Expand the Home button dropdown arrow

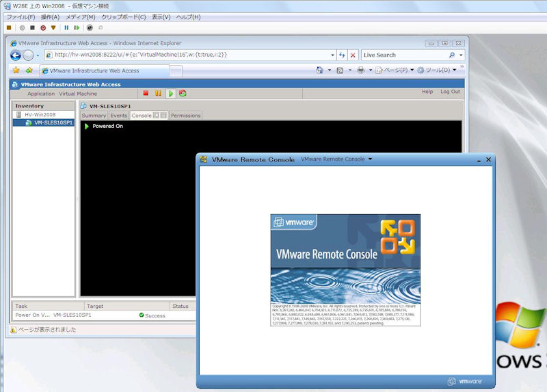click(330, 70)
